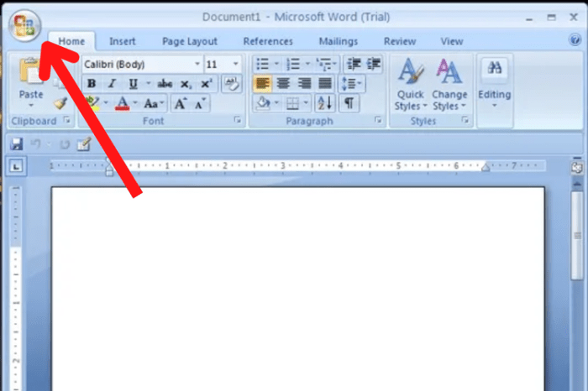Click the Save icon in quick toolbar
This screenshot has height=391, width=588.
click(17, 144)
